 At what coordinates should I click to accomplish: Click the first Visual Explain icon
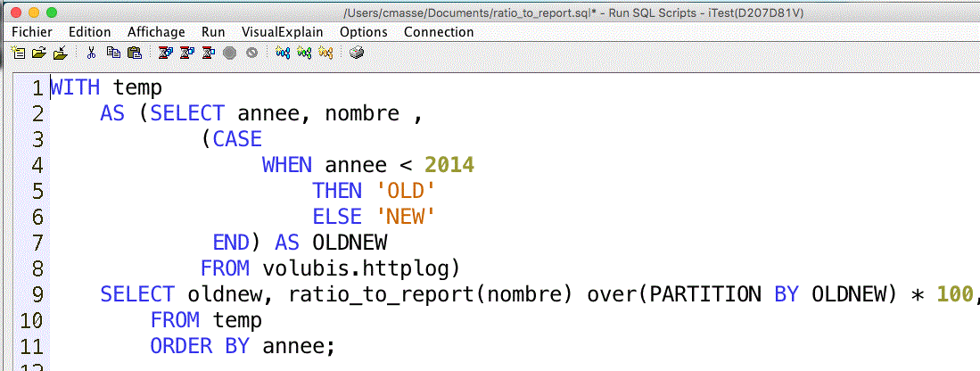[283, 53]
